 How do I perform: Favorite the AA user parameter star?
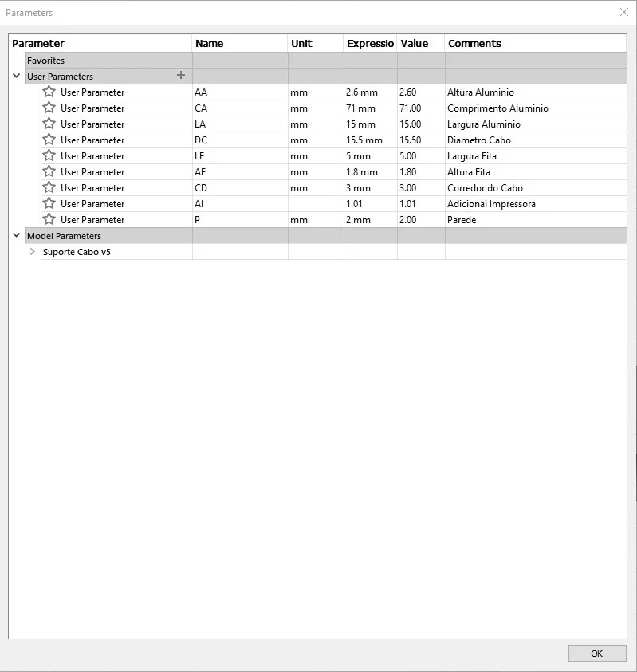49,92
